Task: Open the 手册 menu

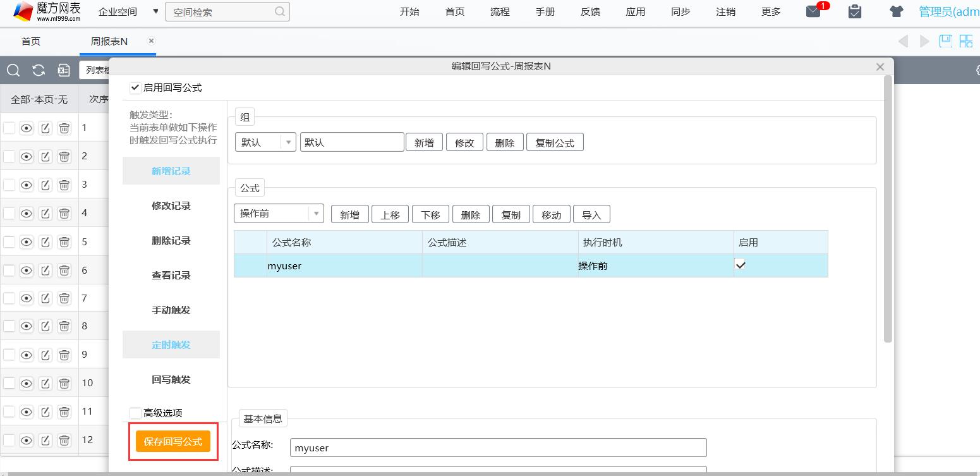Action: pyautogui.click(x=545, y=11)
